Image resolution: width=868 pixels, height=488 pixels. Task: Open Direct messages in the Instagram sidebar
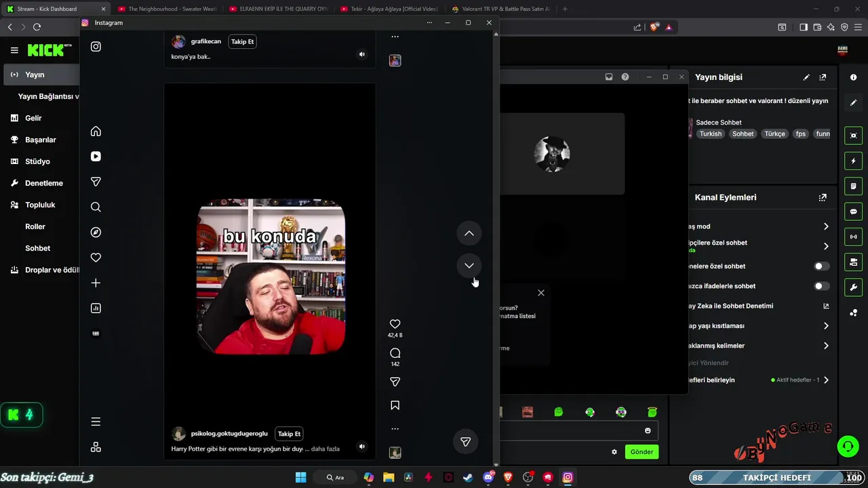point(96,182)
